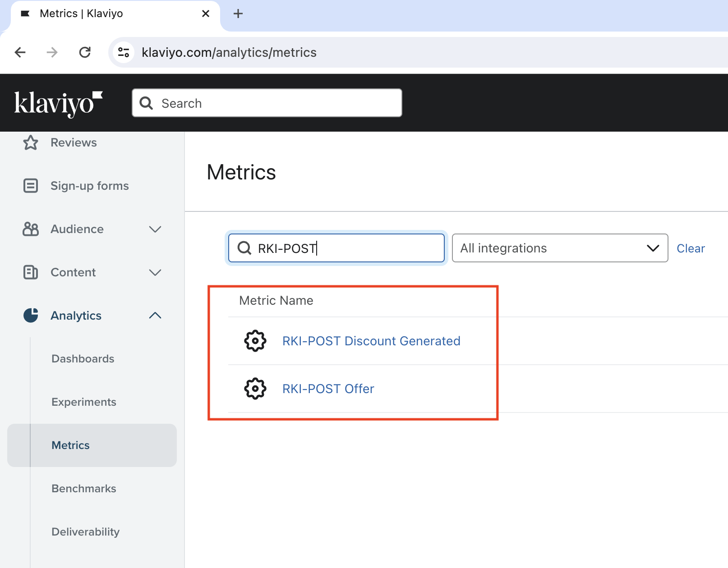This screenshot has height=568, width=728.
Task: Open the RKI-POST Discount Generated metric
Action: (371, 341)
